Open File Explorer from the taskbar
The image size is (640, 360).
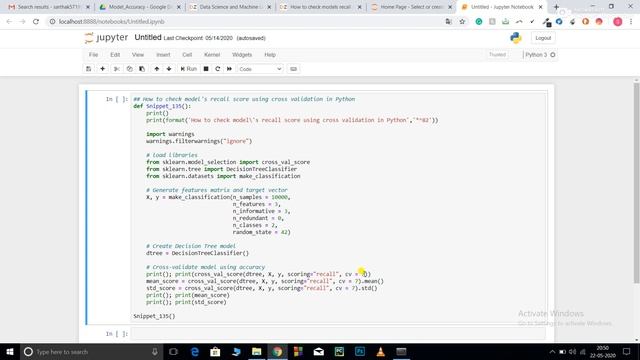tap(256, 351)
